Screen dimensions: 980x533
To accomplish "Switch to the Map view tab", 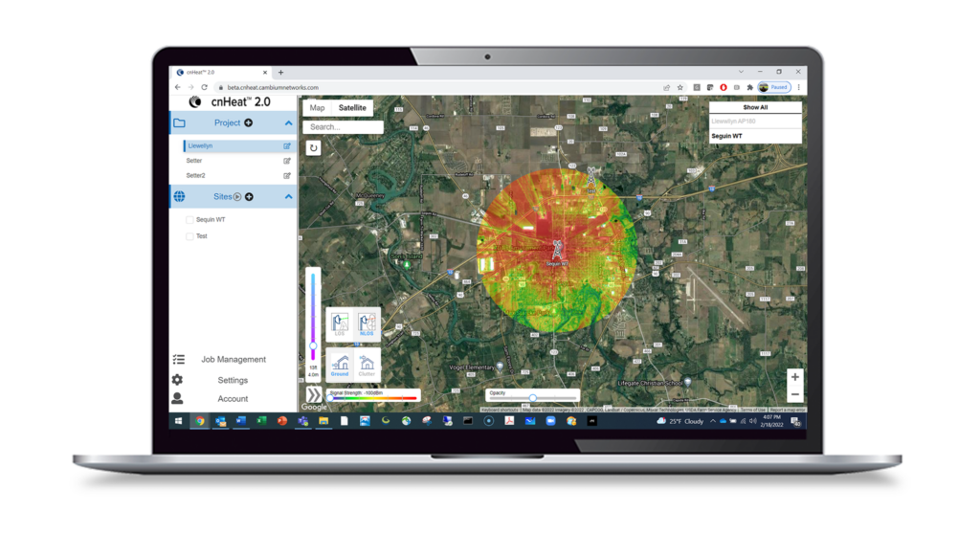I will click(x=317, y=108).
